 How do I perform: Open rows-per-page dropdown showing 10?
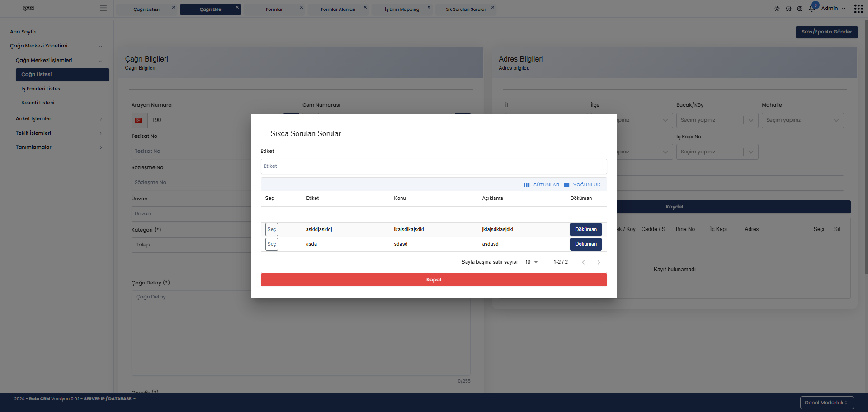pyautogui.click(x=531, y=262)
